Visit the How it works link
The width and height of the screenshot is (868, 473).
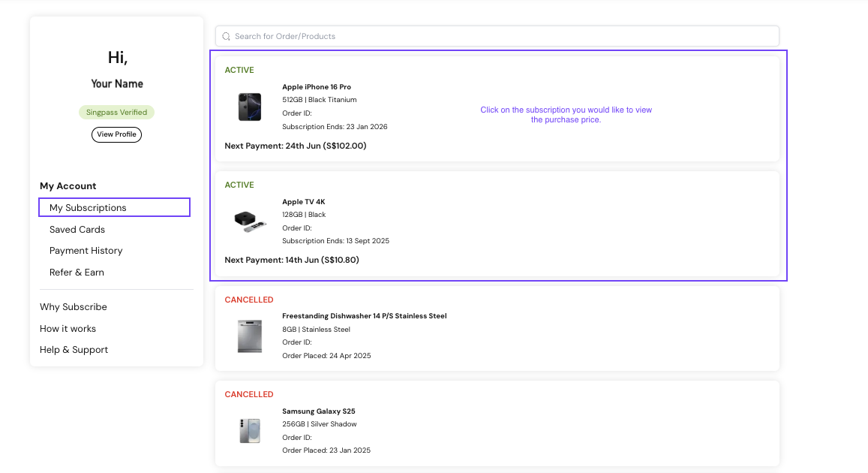68,328
